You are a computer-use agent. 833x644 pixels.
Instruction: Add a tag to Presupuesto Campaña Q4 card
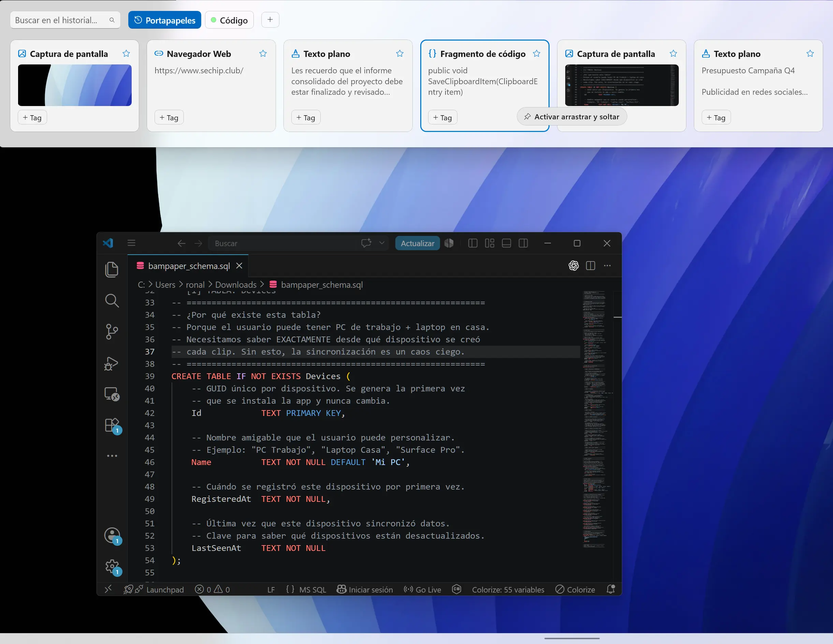click(716, 117)
